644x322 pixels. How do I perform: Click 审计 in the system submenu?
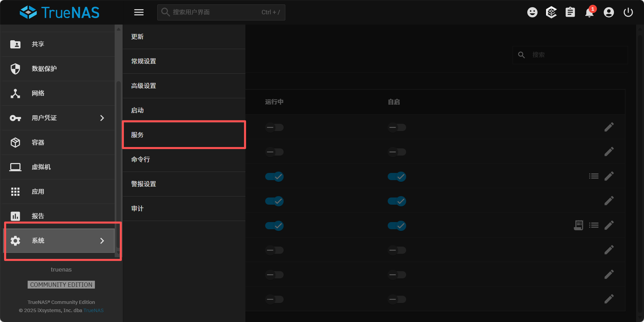coord(184,209)
